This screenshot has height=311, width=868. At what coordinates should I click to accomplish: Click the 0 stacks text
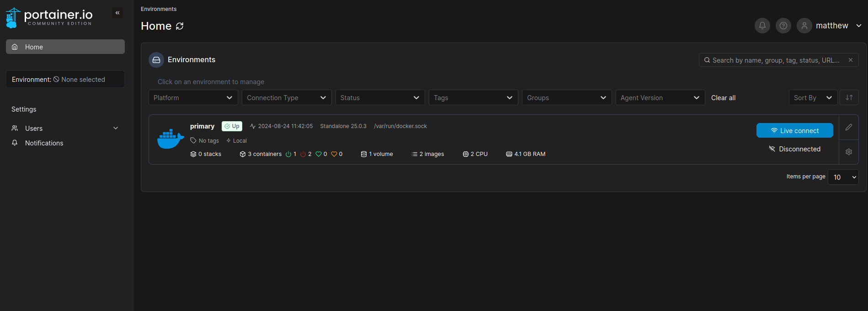(210, 154)
